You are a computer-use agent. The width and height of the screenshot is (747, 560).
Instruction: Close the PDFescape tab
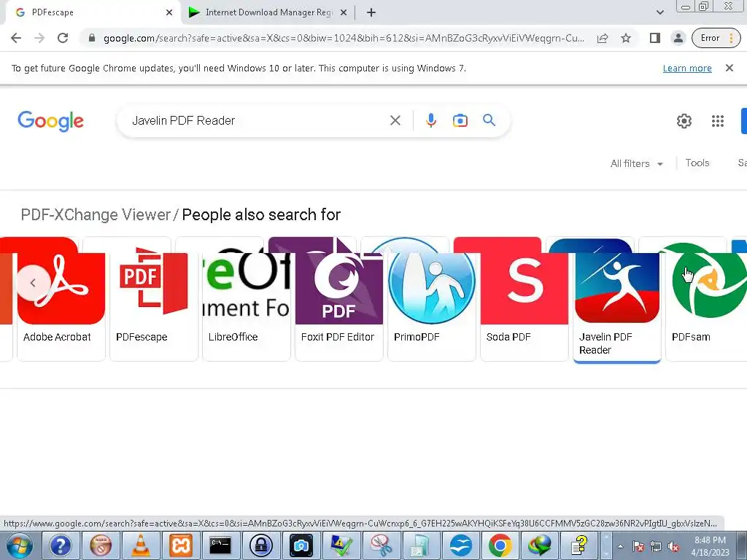[x=169, y=12]
